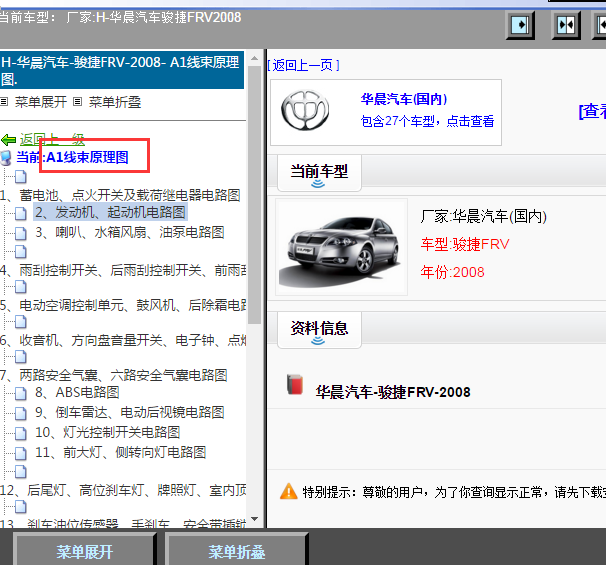Select the 资料信息 tab
The width and height of the screenshot is (606, 565).
point(319,330)
